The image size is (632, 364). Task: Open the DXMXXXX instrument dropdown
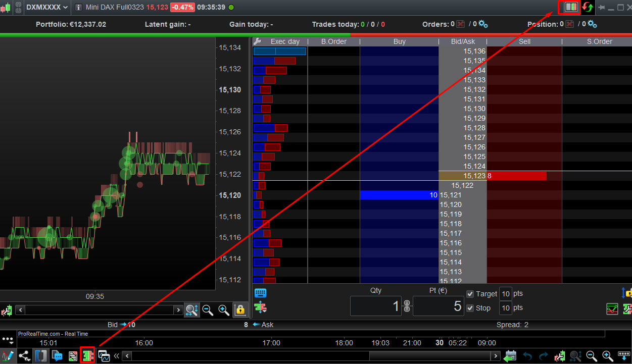click(47, 7)
